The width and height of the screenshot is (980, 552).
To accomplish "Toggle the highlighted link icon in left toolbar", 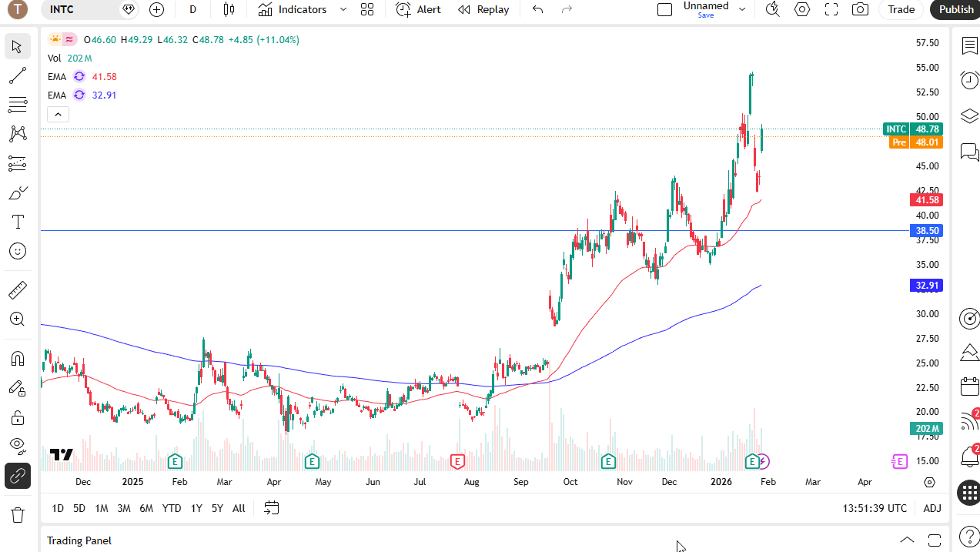I will click(18, 477).
